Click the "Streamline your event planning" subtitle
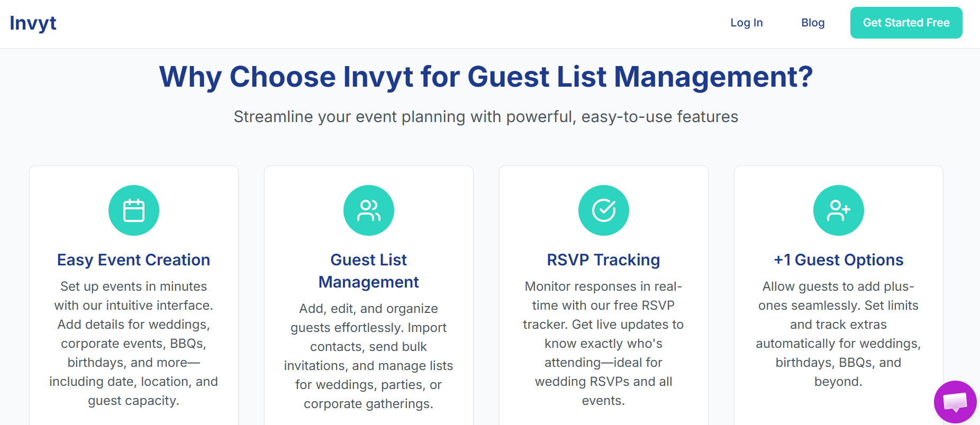The height and width of the screenshot is (425, 980). pyautogui.click(x=486, y=117)
